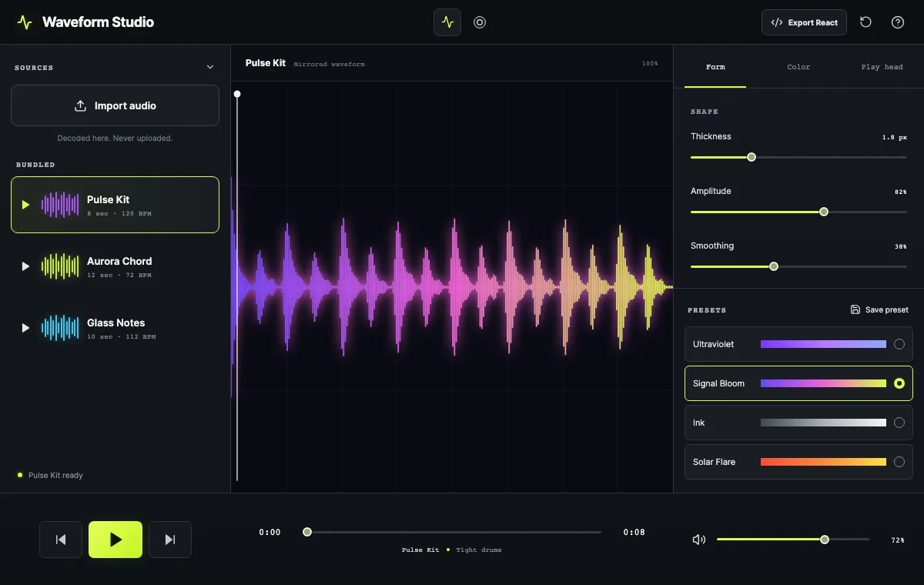The height and width of the screenshot is (585, 924).
Task: Click the Aurora Chord green waveform thumbnail
Action: [x=60, y=266]
